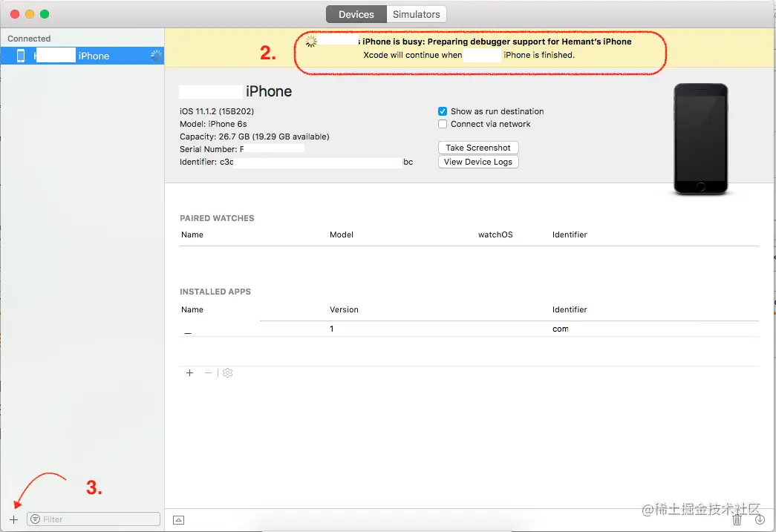Switch to the Simulators tab
Image resolution: width=776 pixels, height=532 pixels.
[416, 14]
